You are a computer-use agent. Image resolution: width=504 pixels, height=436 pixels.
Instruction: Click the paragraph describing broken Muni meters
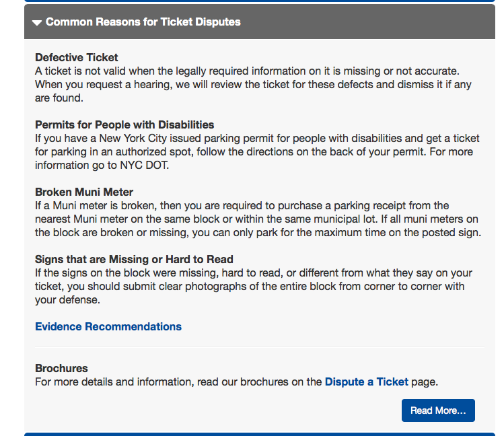click(258, 219)
